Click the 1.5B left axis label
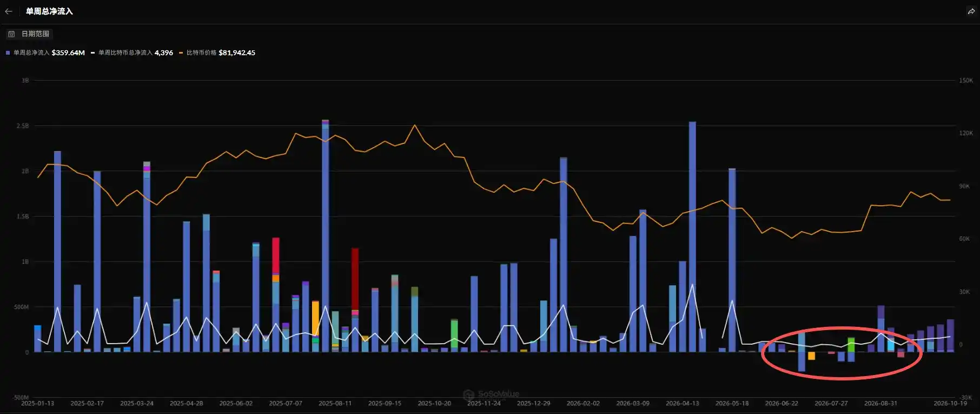This screenshot has height=414, width=980. 23,216
